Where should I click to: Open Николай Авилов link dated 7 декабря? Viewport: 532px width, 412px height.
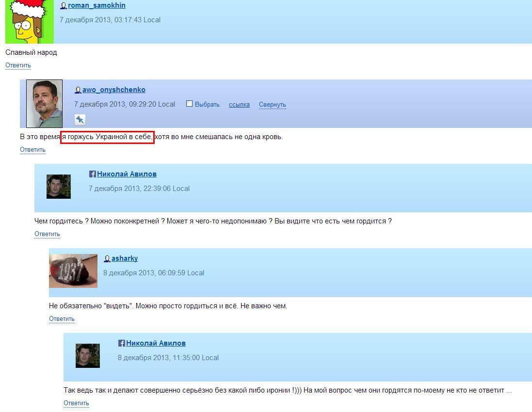pyautogui.click(x=127, y=174)
